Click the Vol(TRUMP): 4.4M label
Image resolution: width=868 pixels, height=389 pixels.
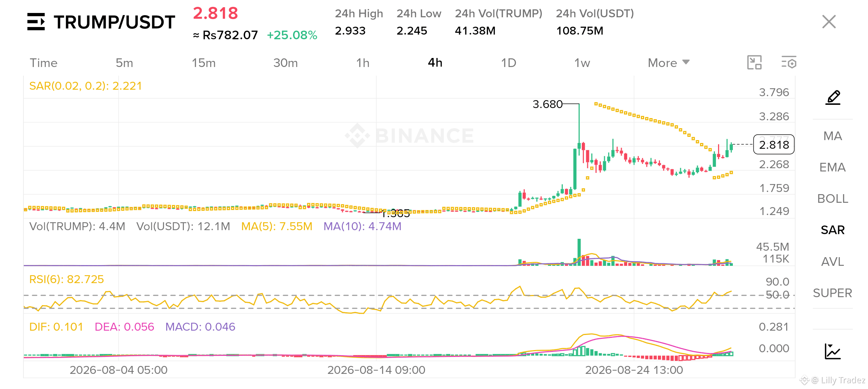pos(77,226)
